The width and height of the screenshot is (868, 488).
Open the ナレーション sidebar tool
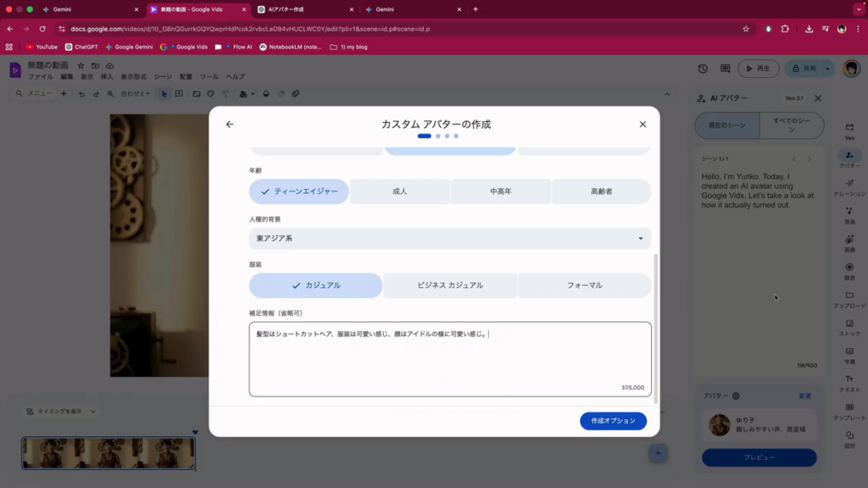pyautogui.click(x=849, y=187)
